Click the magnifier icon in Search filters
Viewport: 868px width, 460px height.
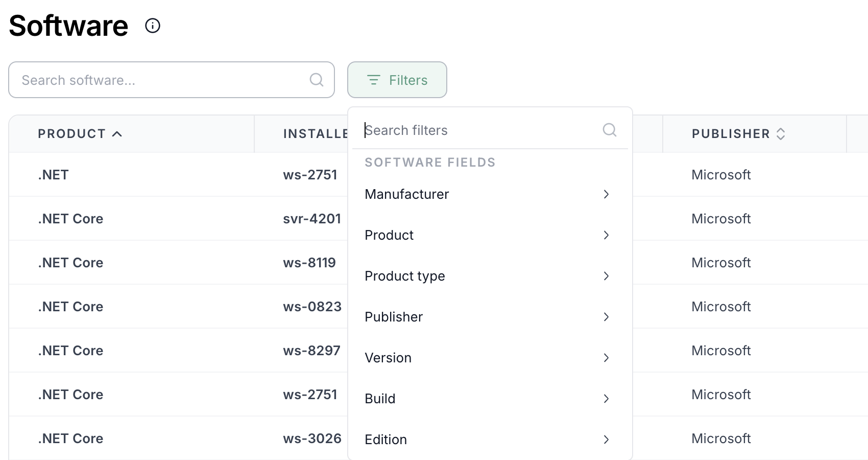610,130
